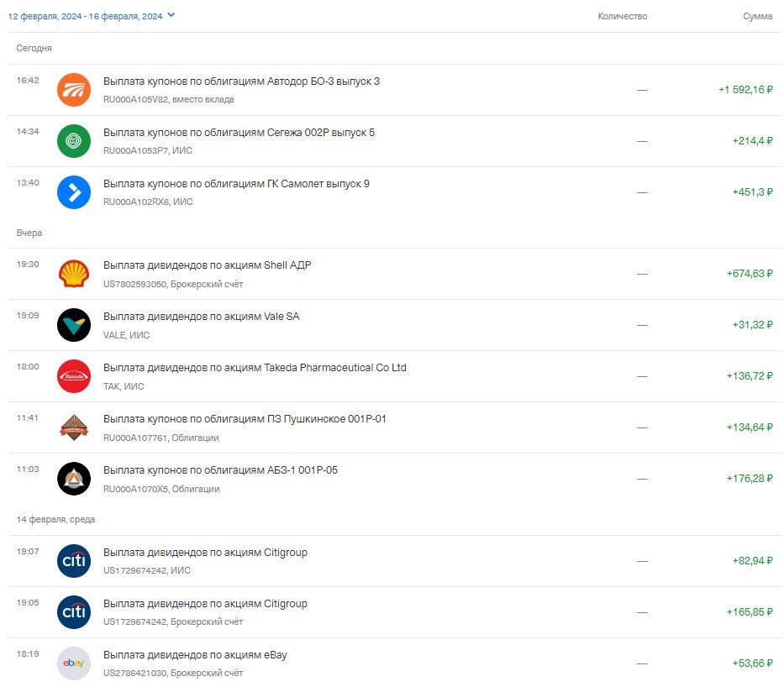Click the amount +82,94 ₽

point(753,560)
